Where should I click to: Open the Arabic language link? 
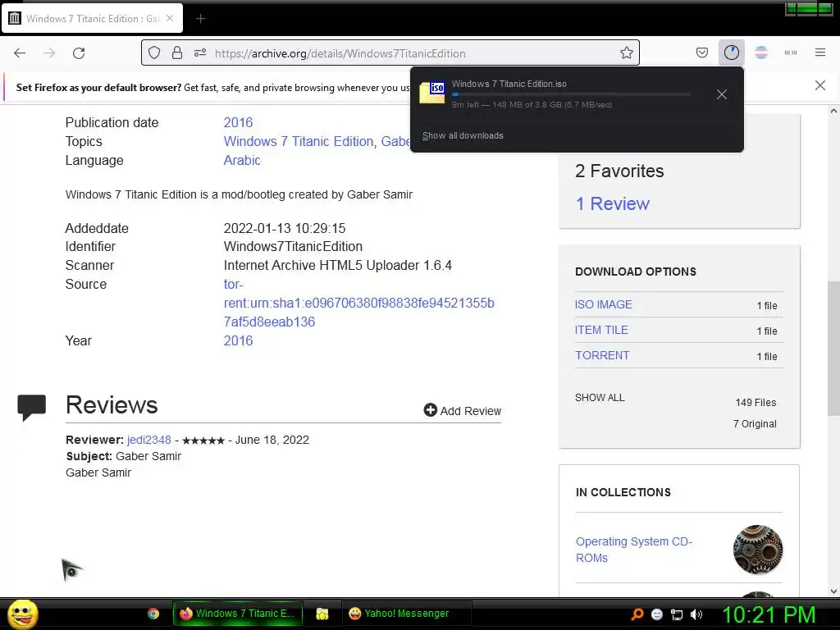pos(242,160)
